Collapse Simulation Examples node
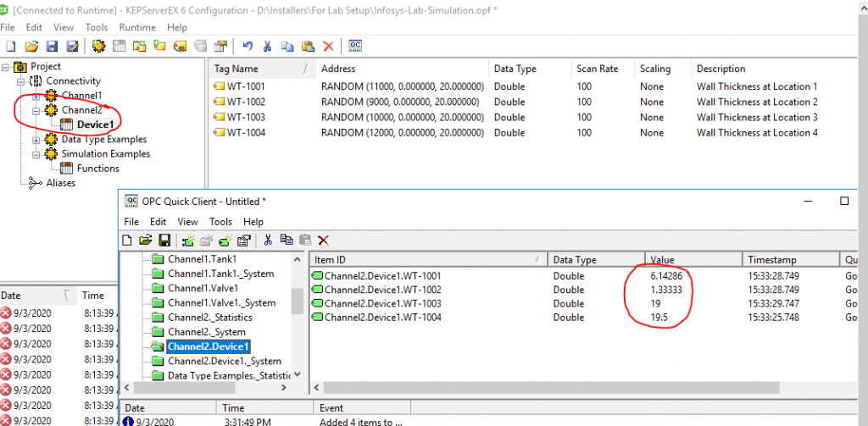 coord(36,154)
